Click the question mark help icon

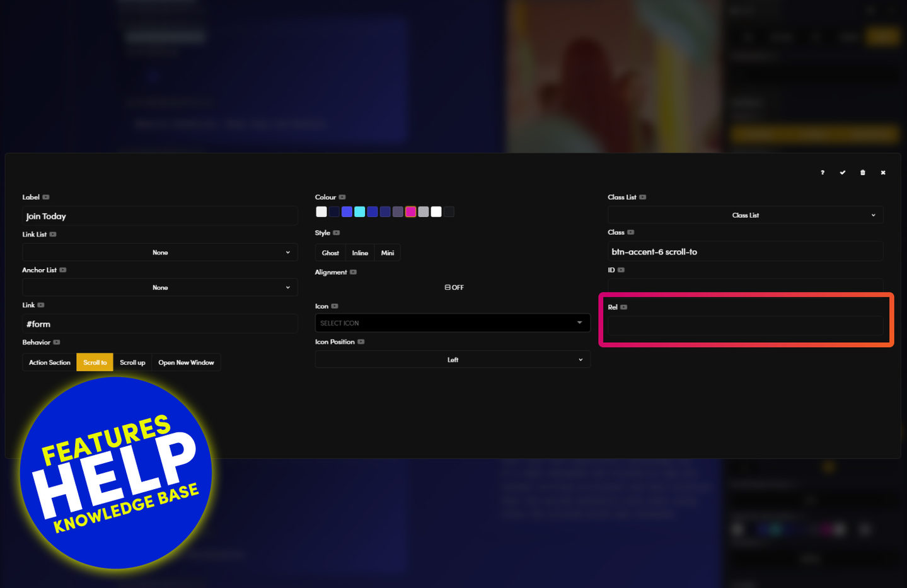(x=823, y=173)
